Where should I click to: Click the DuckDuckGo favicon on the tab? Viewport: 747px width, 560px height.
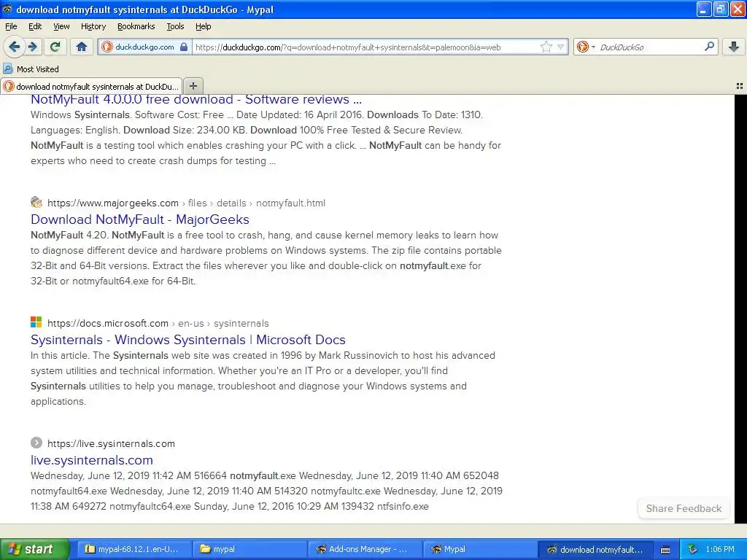[9, 86]
